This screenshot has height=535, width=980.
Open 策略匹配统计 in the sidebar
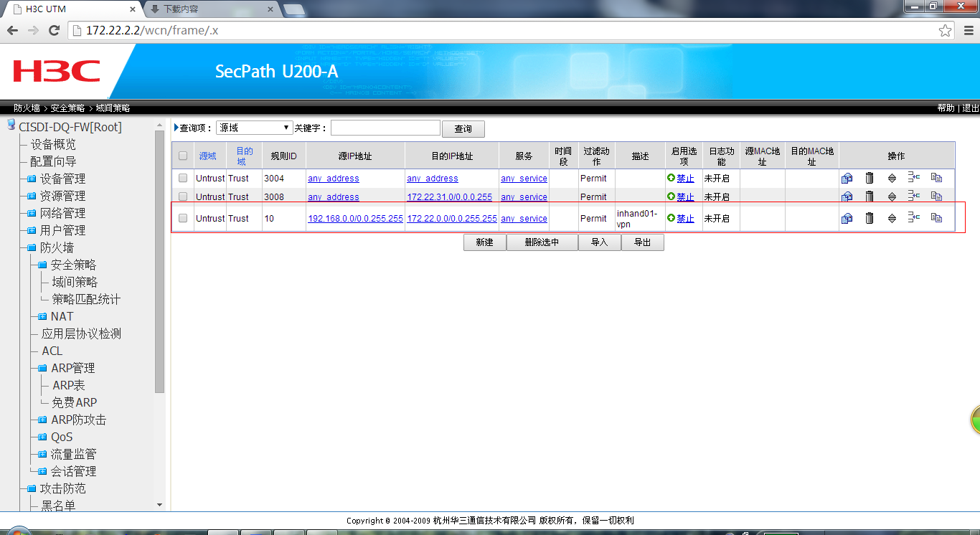(86, 299)
